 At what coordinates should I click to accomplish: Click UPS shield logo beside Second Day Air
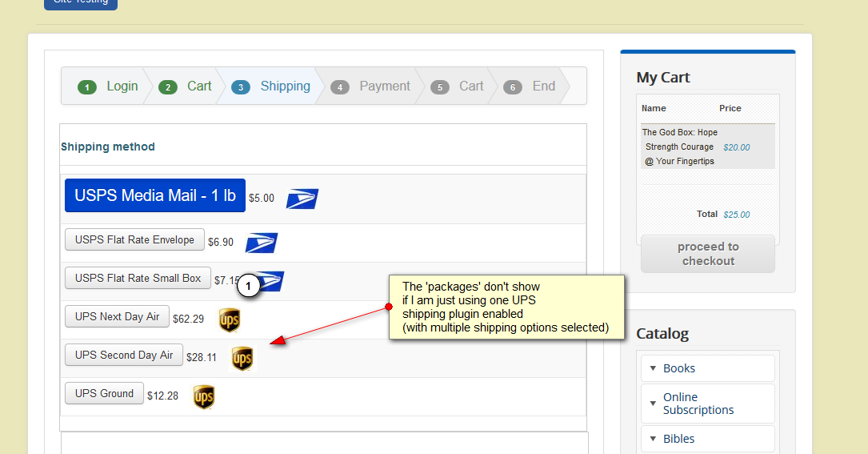pos(242,358)
